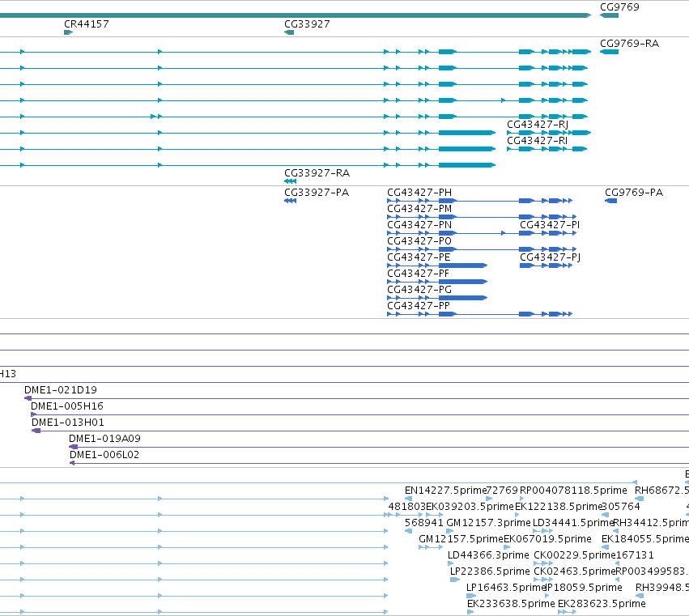Screen dimensions: 689x616
Task: Click the CG43427-PI protein label
Action: 550,225
